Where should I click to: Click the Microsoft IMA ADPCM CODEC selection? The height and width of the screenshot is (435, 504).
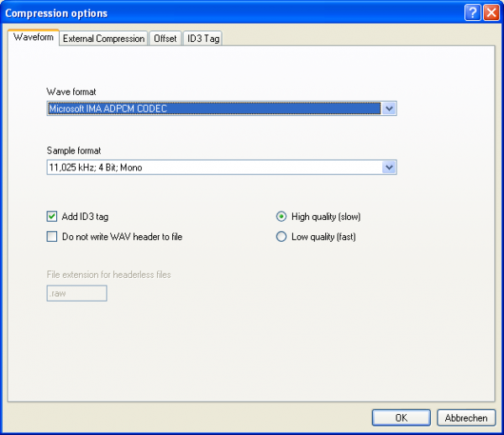pos(213,108)
